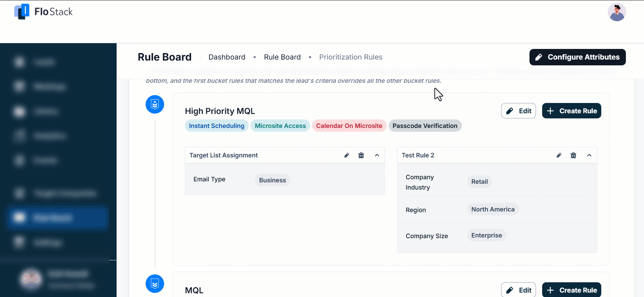This screenshot has width=644, height=297.
Task: Collapse the Test Rule 2 card
Action: click(x=589, y=155)
